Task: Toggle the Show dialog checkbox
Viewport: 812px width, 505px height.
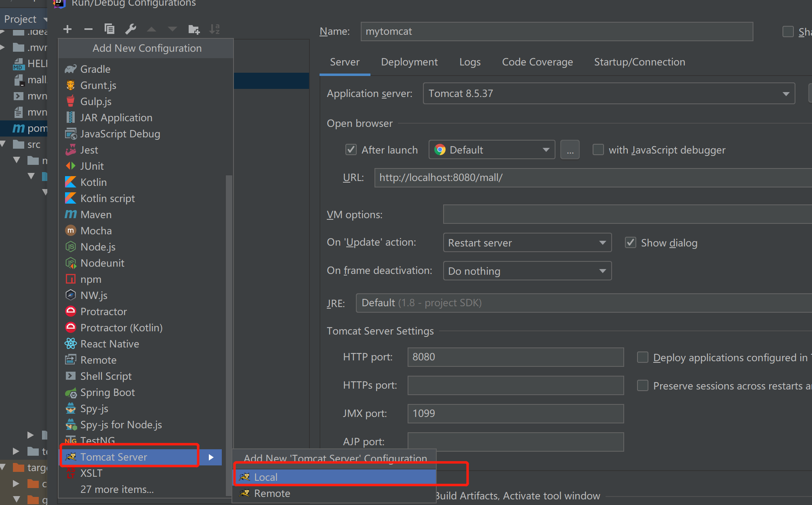Action: [630, 242]
